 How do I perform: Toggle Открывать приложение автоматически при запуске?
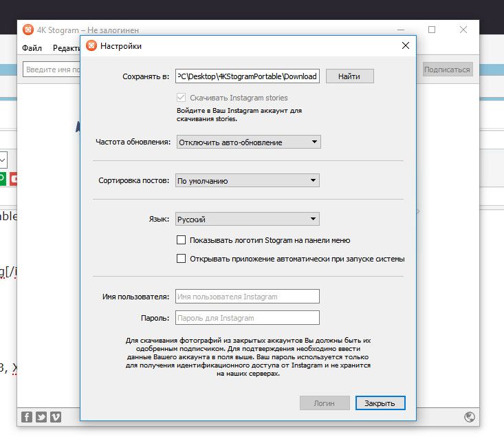[x=182, y=259]
